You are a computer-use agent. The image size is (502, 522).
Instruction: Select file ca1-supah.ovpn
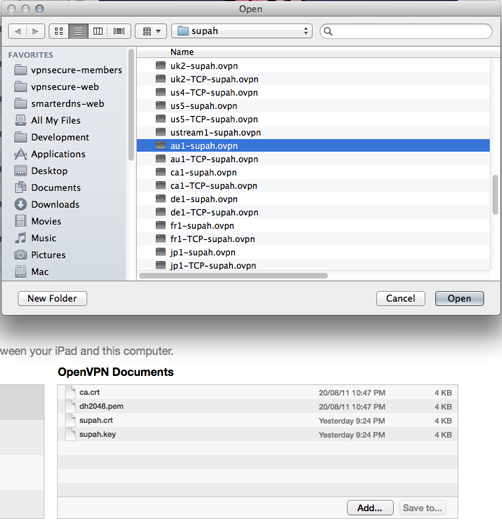point(313,172)
